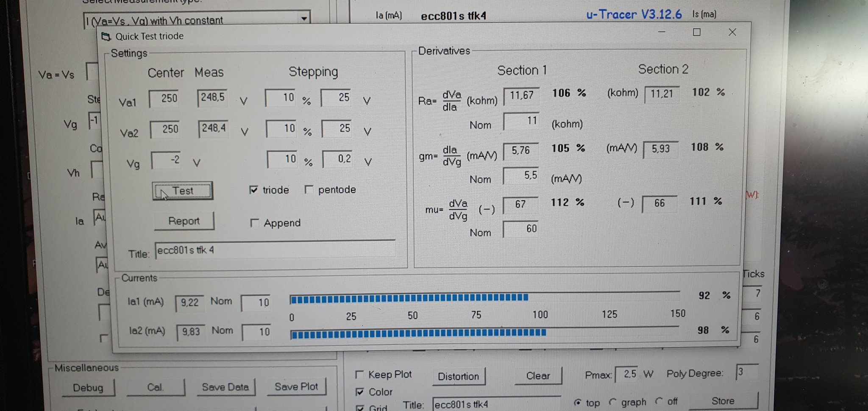
Task: Minimize the Quick Test triode window
Action: pyautogui.click(x=662, y=32)
